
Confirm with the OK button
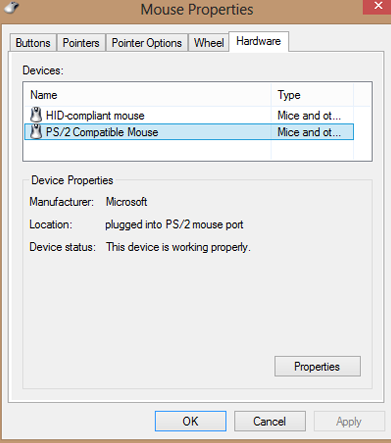(190, 421)
